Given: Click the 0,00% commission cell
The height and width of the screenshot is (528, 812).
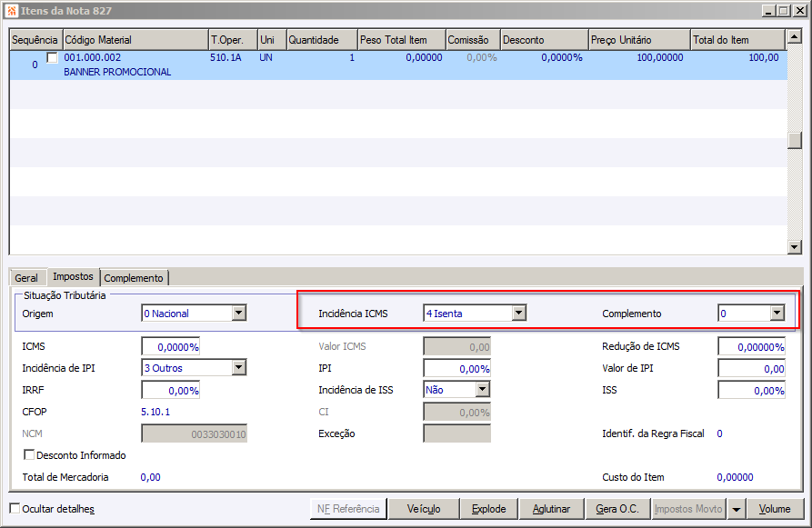Looking at the screenshot, I should tap(481, 57).
